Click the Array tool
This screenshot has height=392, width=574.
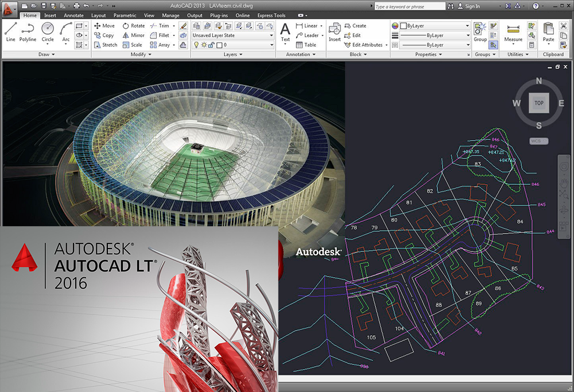pos(160,45)
